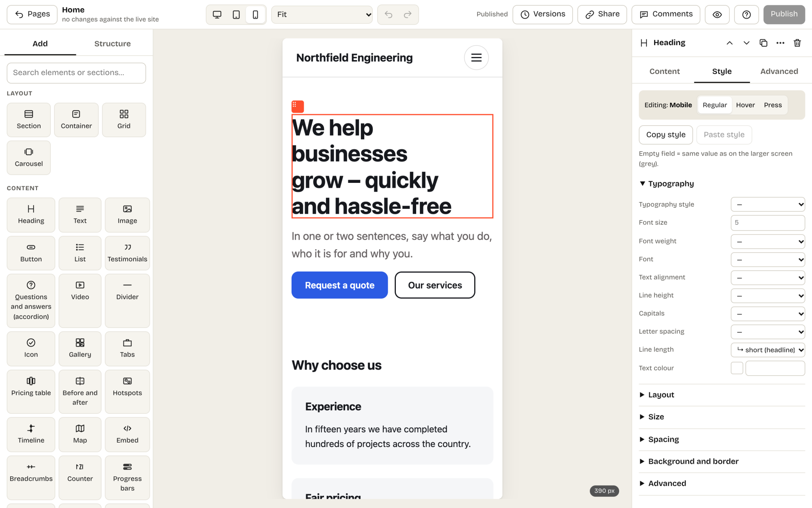Add a Counter element

80,478
